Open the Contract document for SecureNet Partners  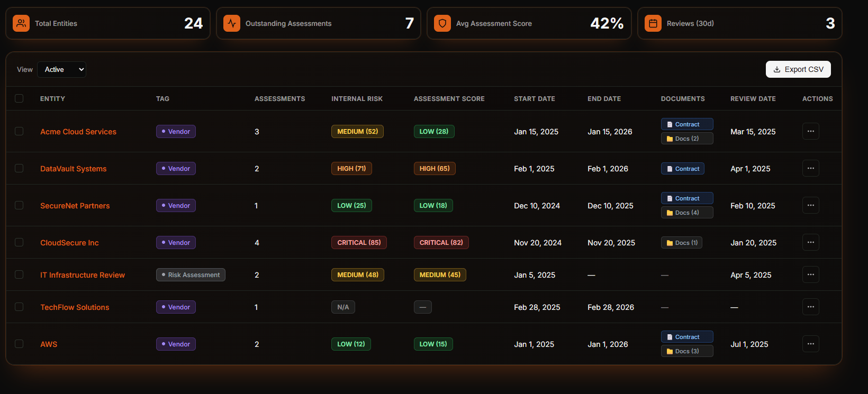[687, 198]
